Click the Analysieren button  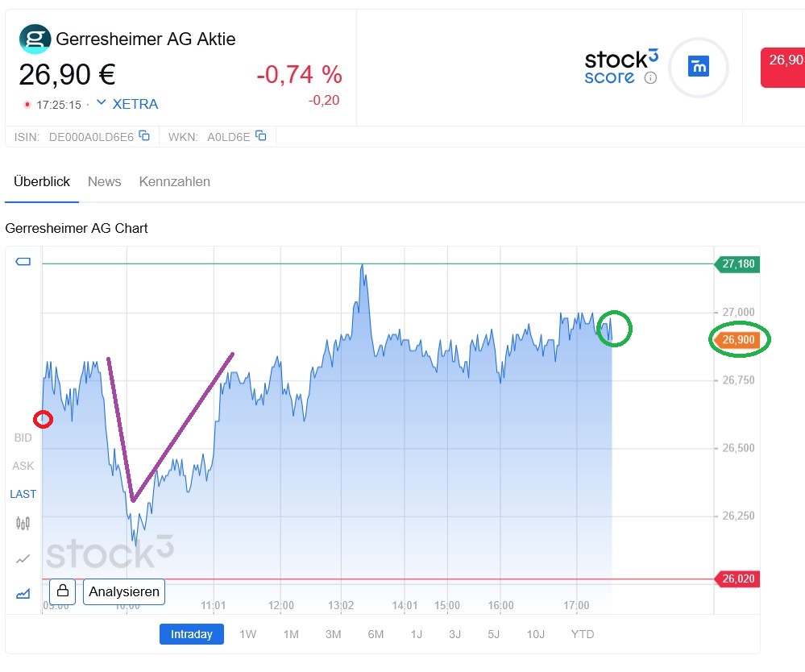[x=123, y=591]
